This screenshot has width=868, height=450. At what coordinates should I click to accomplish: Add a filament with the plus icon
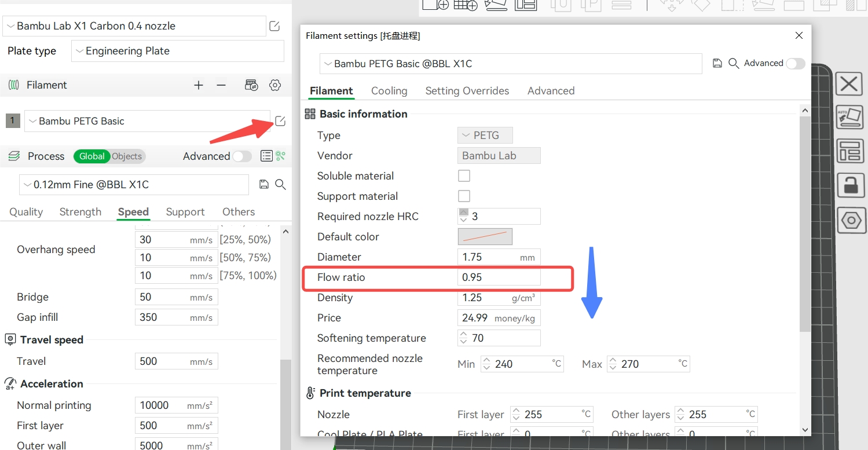point(199,85)
